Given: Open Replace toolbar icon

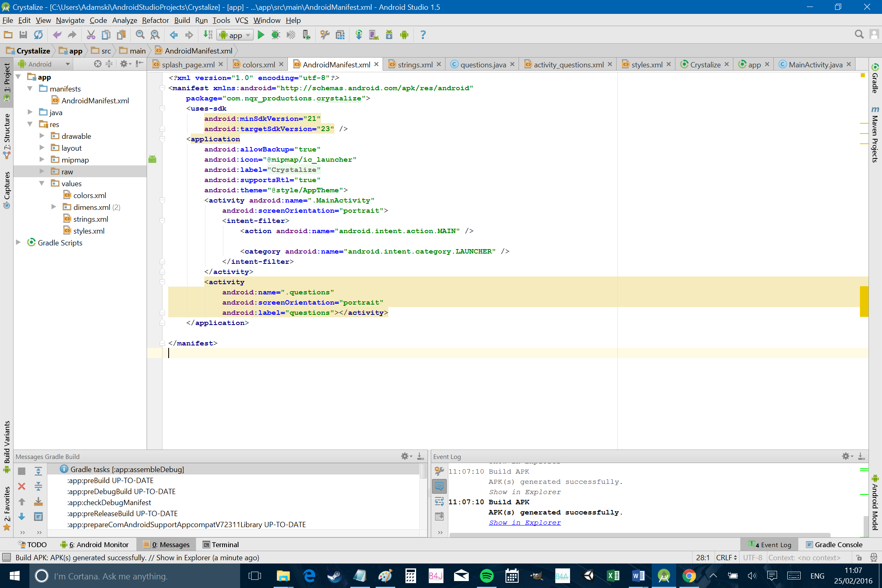Looking at the screenshot, I should tap(155, 35).
